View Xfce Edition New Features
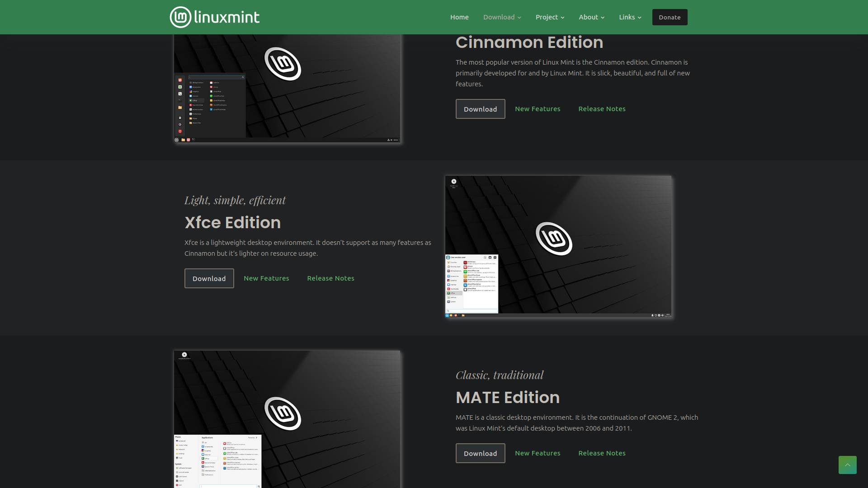 point(266,278)
